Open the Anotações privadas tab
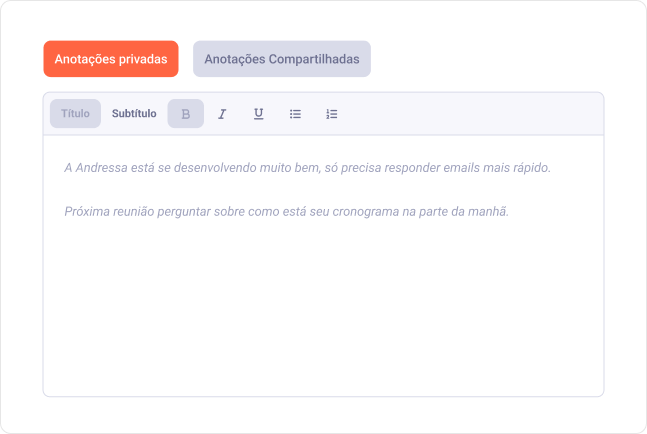This screenshot has height=434, width=647. [111, 59]
